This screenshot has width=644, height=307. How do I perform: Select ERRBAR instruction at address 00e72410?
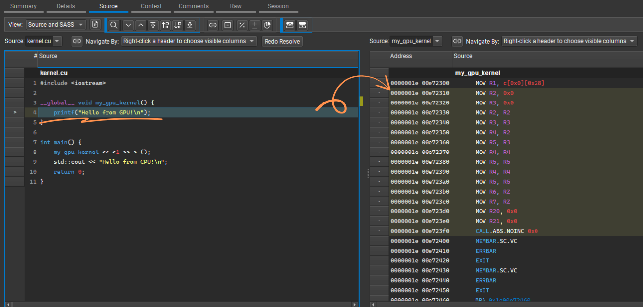[x=485, y=251]
